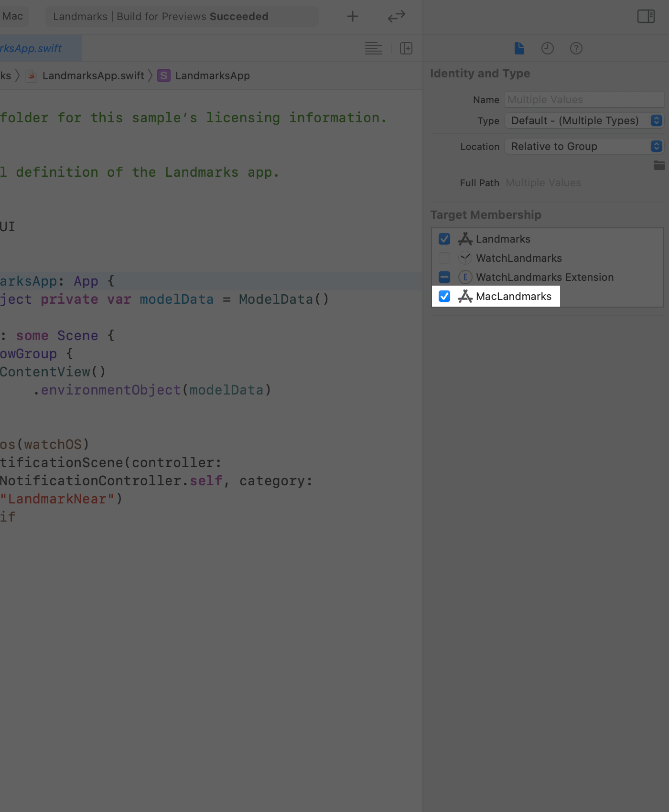
Task: Open the Quick Help inspector icon
Action: 576,48
